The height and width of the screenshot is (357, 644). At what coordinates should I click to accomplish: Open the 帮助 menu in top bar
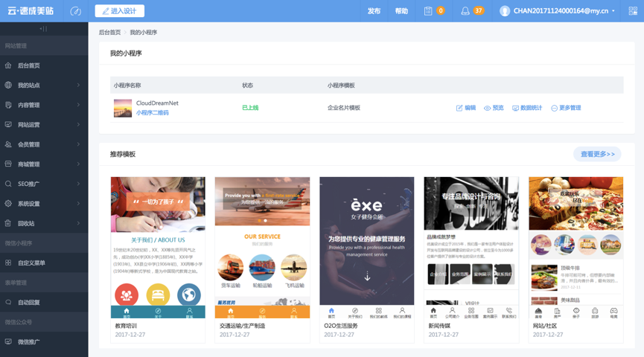pos(401,11)
